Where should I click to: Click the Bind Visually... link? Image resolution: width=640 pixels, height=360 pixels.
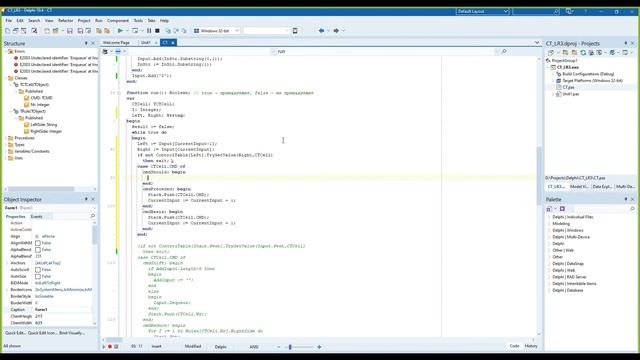pos(72,333)
